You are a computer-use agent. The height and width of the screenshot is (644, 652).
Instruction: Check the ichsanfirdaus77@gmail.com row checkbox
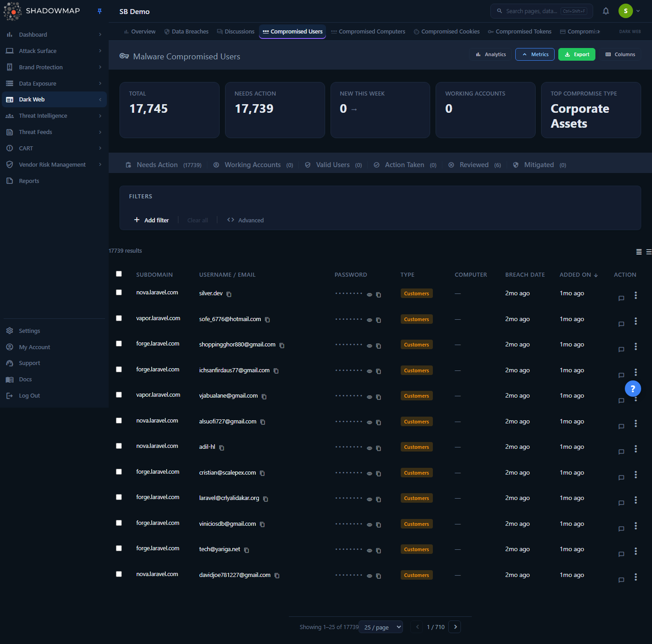click(x=119, y=369)
